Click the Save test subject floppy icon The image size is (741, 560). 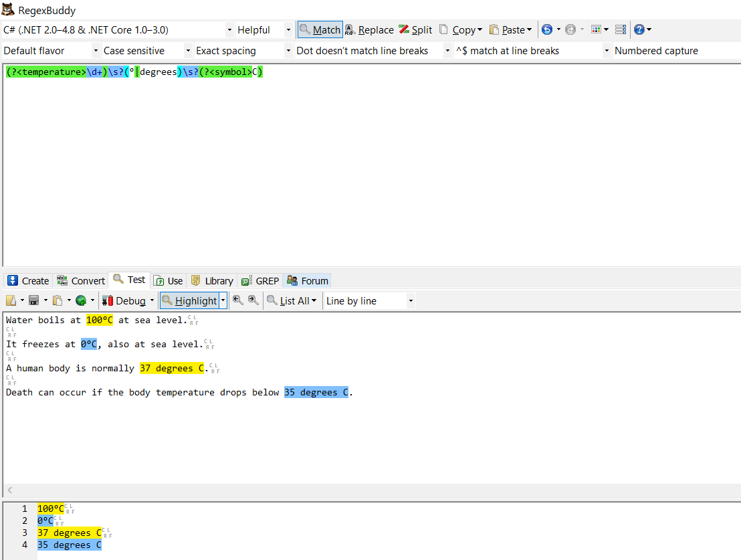pos(33,300)
